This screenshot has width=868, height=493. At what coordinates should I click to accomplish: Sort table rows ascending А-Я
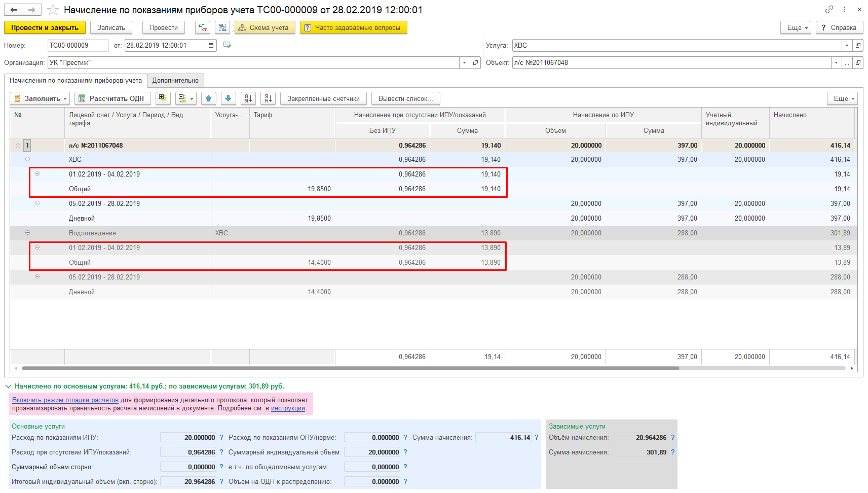click(x=248, y=98)
